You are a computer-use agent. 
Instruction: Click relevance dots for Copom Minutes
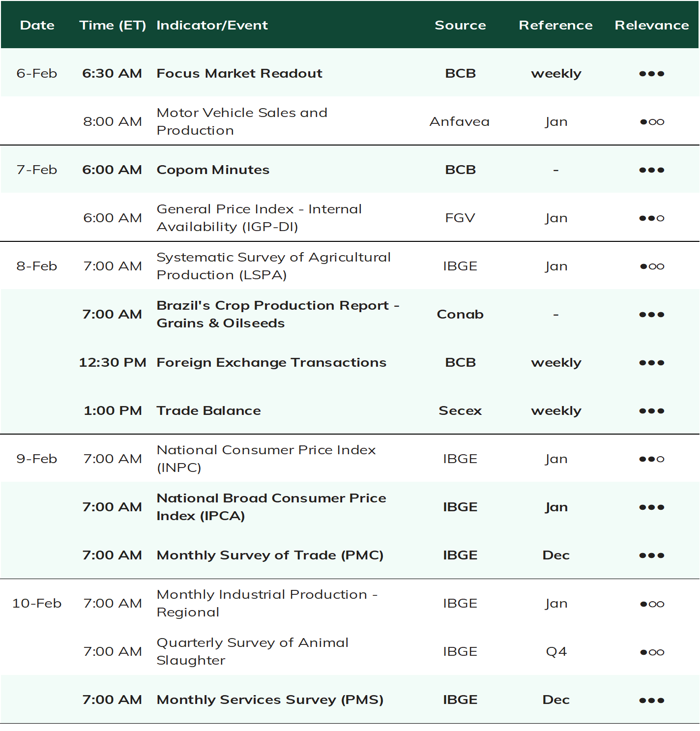tap(652, 170)
